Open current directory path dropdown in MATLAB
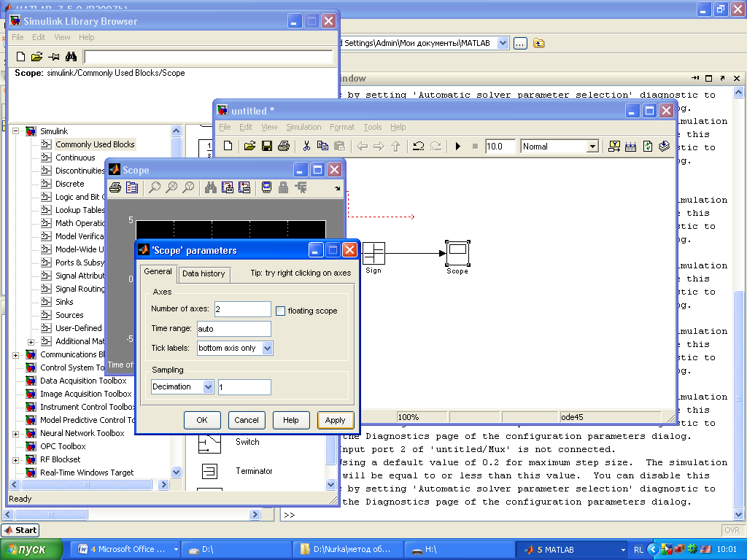The width and height of the screenshot is (747, 560). tap(503, 43)
